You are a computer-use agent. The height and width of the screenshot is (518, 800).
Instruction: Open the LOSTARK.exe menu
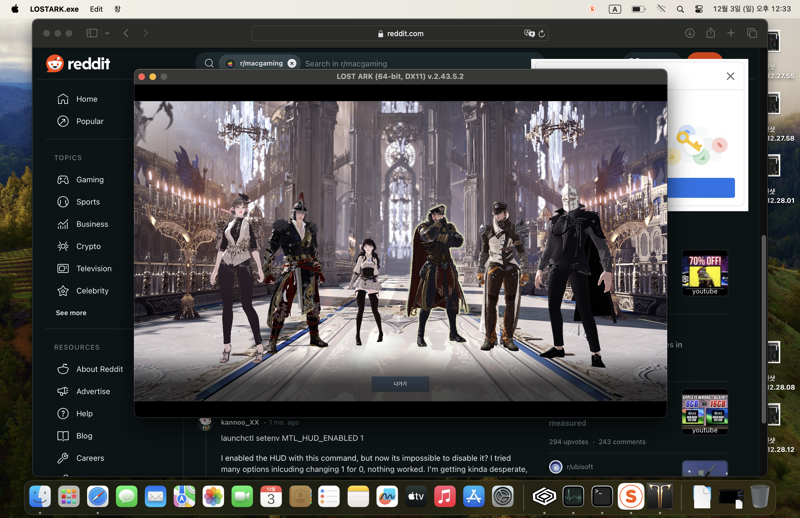[54, 9]
